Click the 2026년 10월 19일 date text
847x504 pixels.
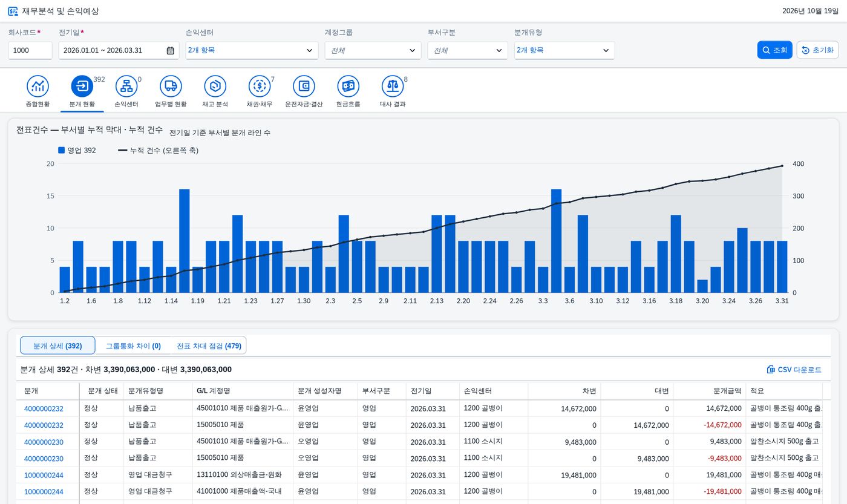point(811,11)
